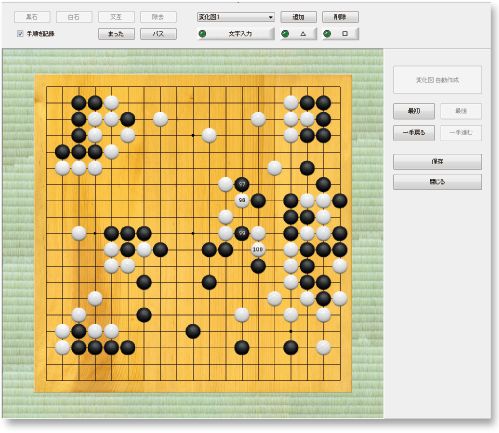Viewport: 499px width, 433px height.
Task: Toggle the triangle marker mode button
Action: (298, 34)
